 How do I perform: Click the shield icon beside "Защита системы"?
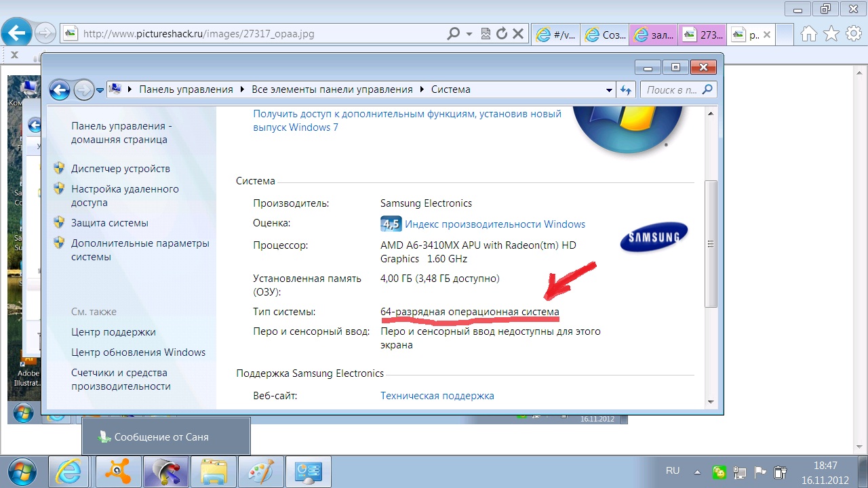click(59, 222)
